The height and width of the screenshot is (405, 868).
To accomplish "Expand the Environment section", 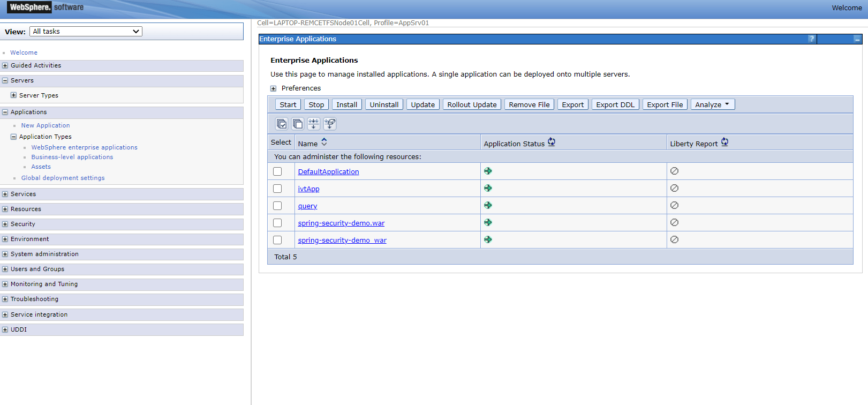I will (5, 239).
